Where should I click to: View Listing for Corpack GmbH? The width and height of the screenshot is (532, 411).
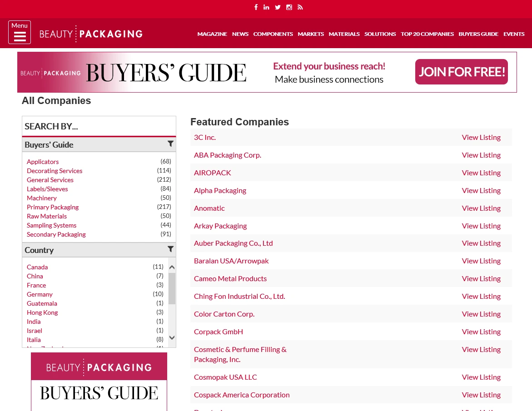pyautogui.click(x=481, y=332)
